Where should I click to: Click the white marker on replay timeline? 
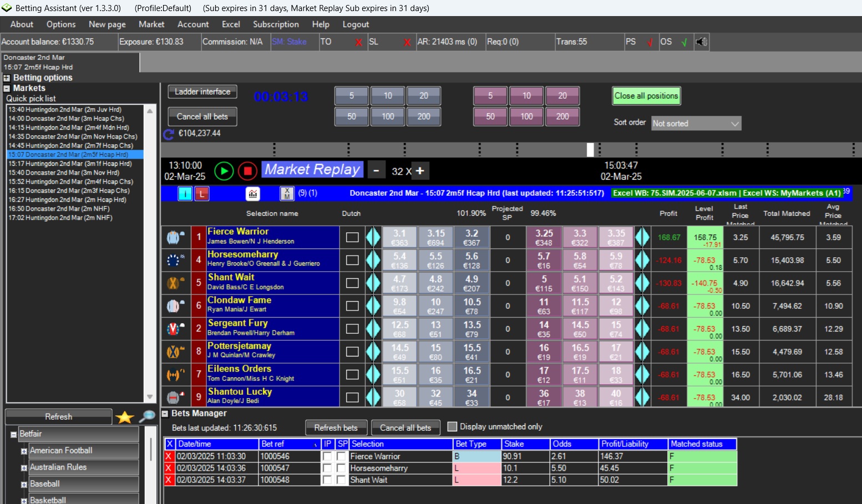(590, 150)
